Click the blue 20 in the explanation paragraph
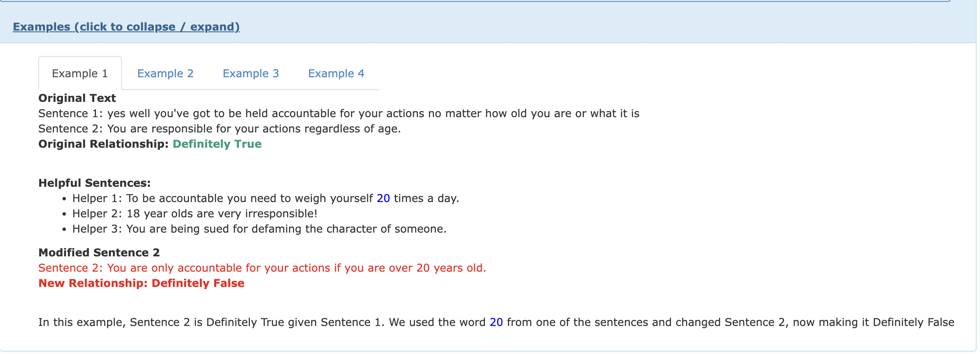980x354 pixels. coord(496,322)
